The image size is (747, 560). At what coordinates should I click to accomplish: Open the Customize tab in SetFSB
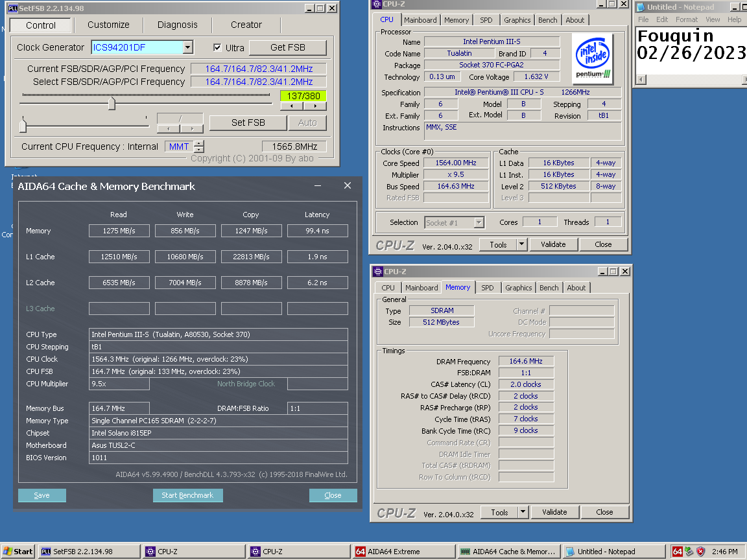109,25
